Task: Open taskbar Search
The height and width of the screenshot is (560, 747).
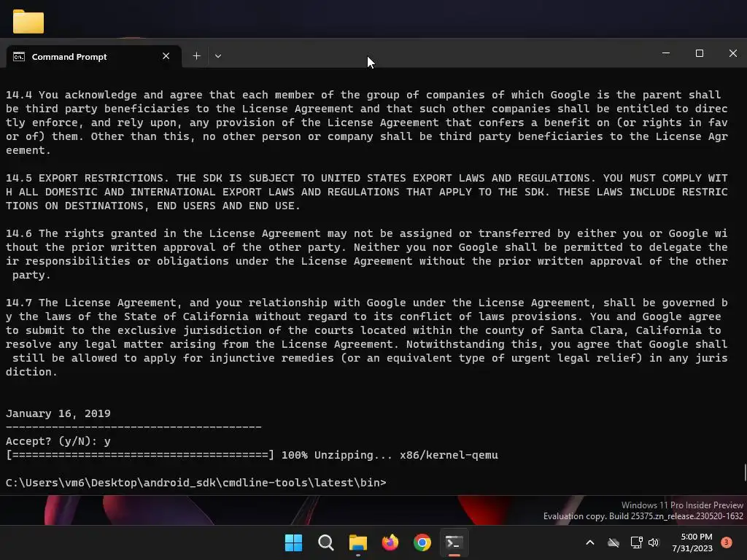Action: click(326, 542)
